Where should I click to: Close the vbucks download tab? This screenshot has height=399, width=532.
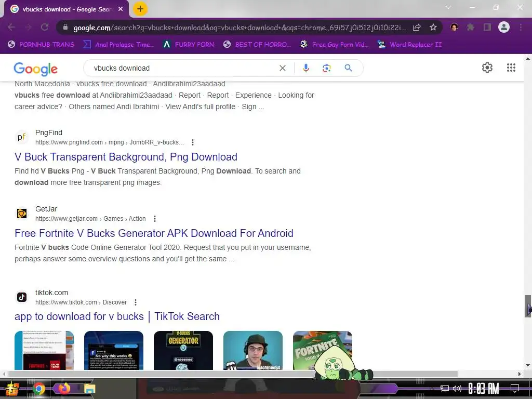[121, 9]
